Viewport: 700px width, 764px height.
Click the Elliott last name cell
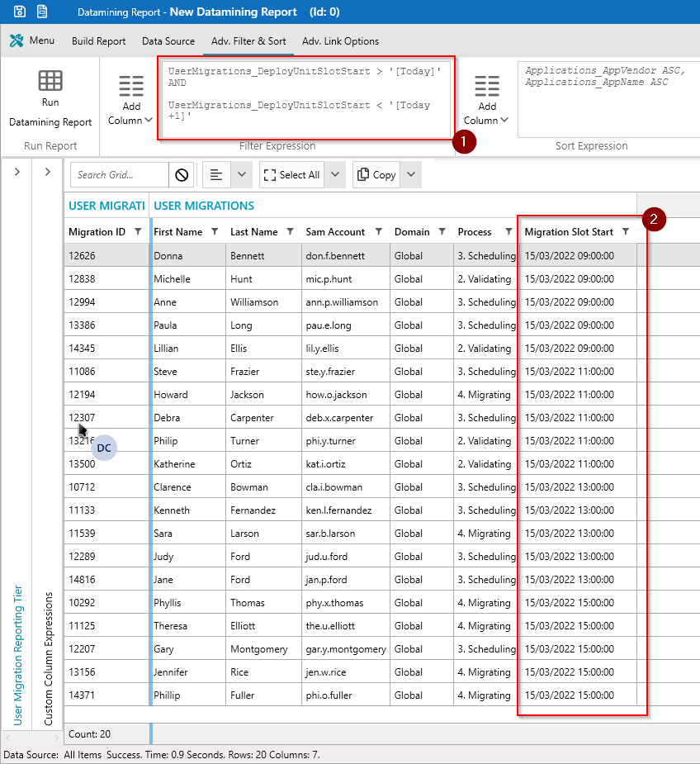pos(263,626)
